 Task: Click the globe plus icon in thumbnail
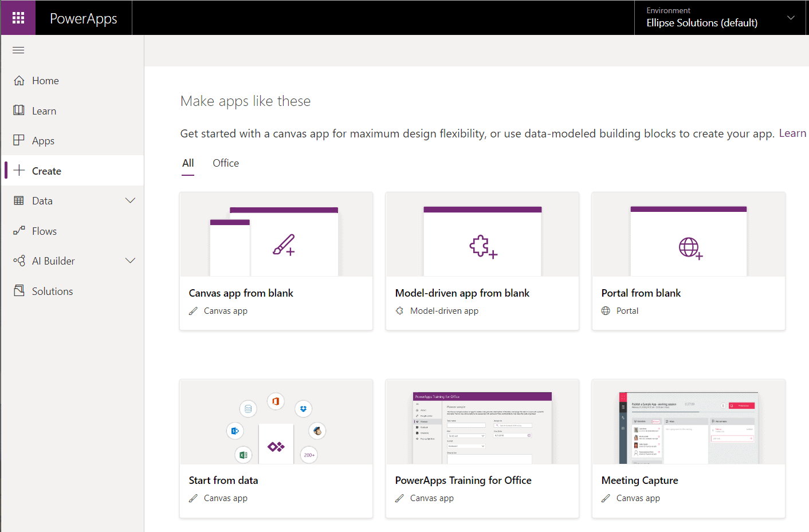(690, 249)
